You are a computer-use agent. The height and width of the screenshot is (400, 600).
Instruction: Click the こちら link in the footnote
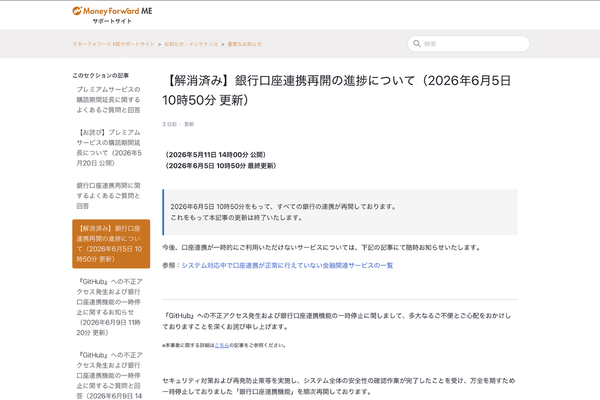pos(222,345)
